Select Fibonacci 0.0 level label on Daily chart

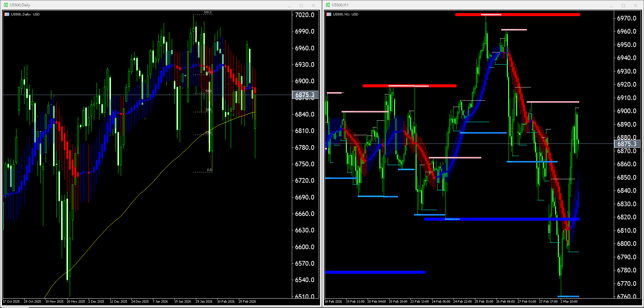point(209,170)
